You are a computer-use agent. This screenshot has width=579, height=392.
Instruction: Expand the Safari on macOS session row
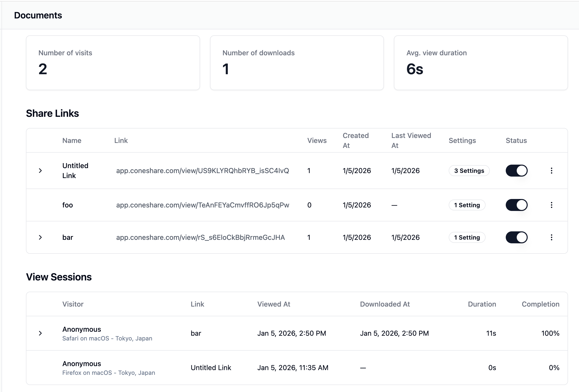pyautogui.click(x=41, y=333)
